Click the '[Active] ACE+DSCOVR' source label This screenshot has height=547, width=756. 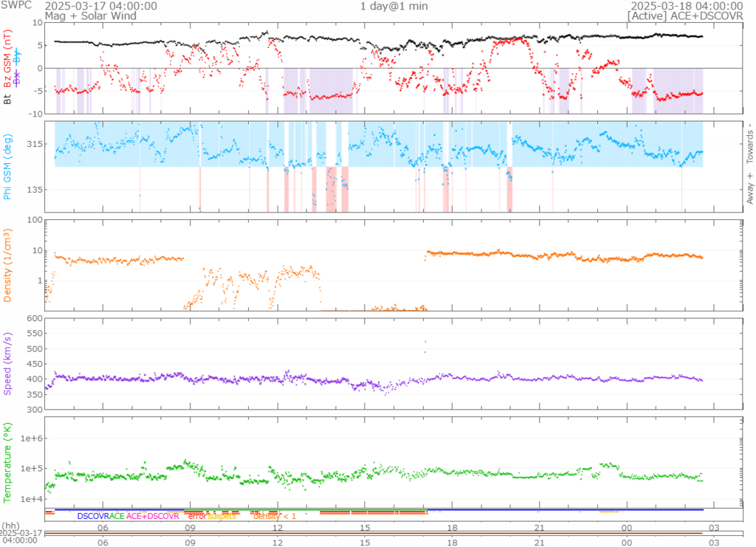684,16
